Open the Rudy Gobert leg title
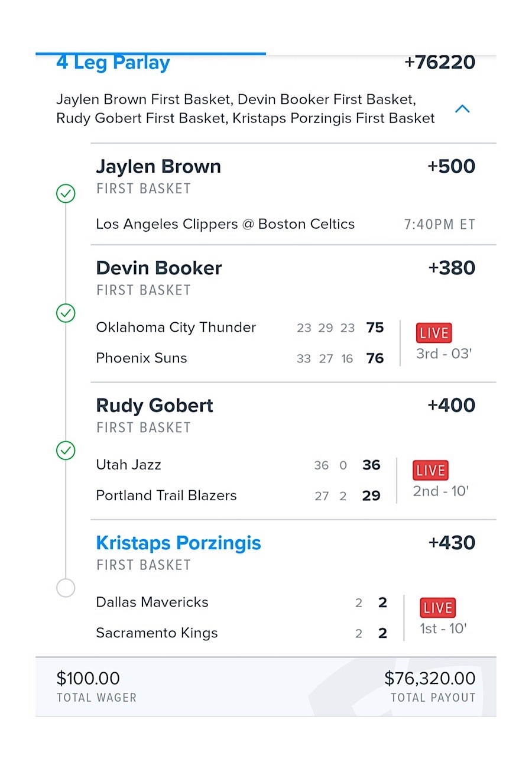 (x=155, y=406)
